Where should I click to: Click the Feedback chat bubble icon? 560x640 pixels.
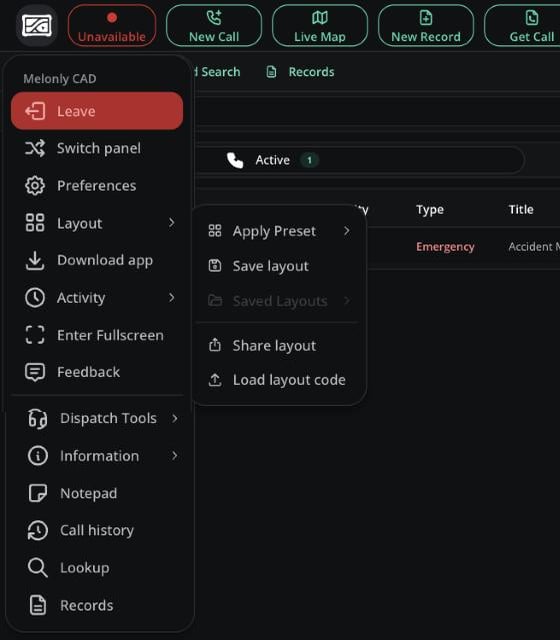[35, 372]
